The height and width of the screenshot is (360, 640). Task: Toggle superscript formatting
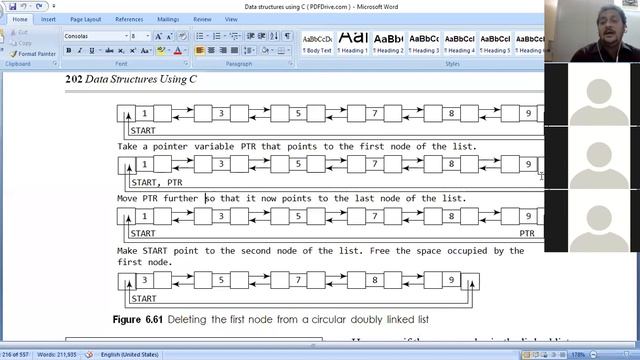pos(133,51)
